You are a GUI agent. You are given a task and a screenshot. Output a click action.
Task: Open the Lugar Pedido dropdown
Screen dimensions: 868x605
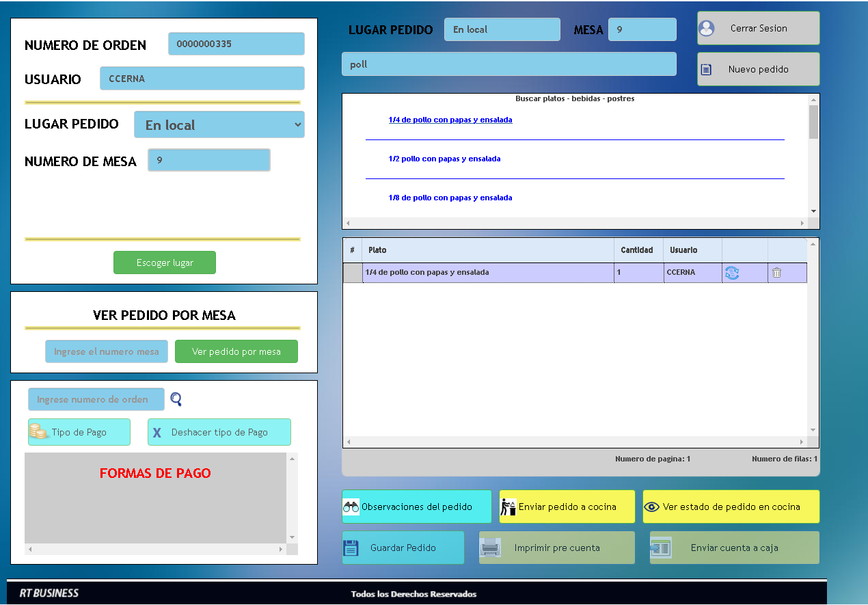[219, 125]
